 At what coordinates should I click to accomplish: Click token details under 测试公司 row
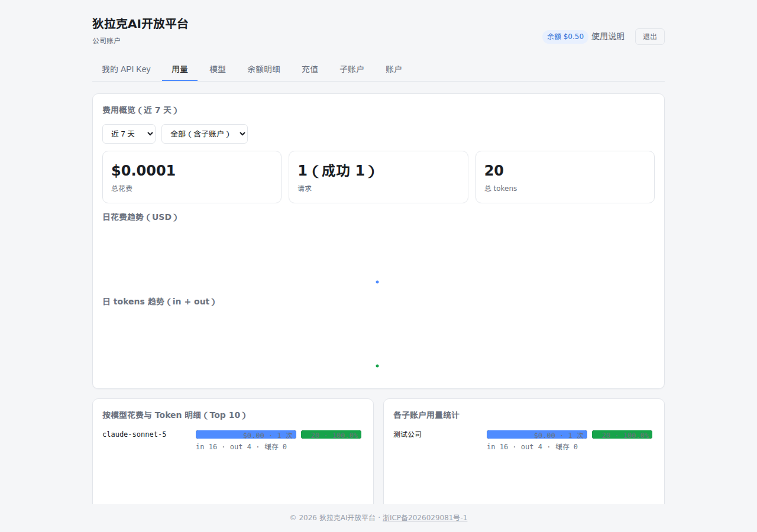click(x=532, y=447)
